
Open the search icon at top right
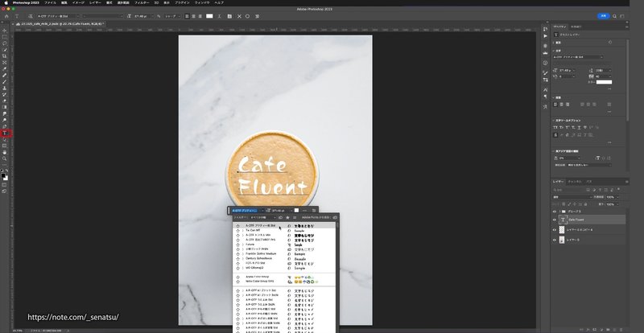(614, 16)
